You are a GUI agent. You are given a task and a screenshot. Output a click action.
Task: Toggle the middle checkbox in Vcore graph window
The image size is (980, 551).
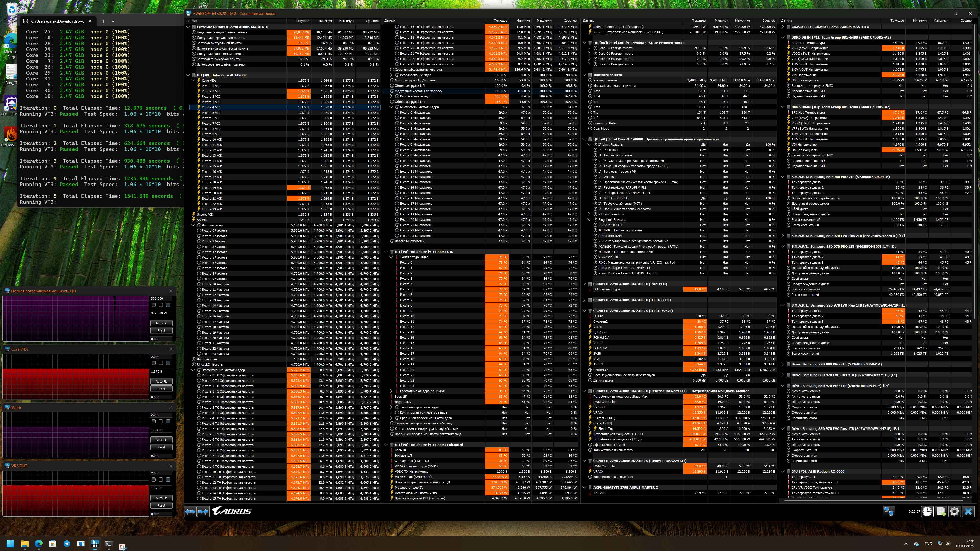(161, 421)
